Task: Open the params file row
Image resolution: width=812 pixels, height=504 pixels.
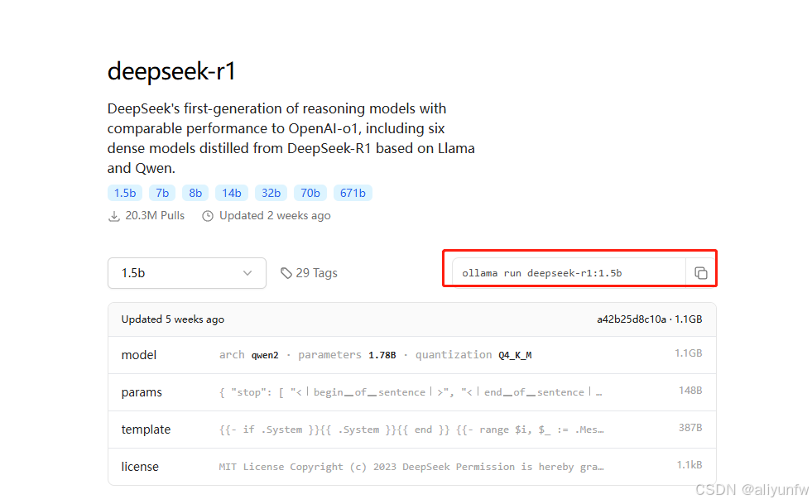Action: [412, 392]
